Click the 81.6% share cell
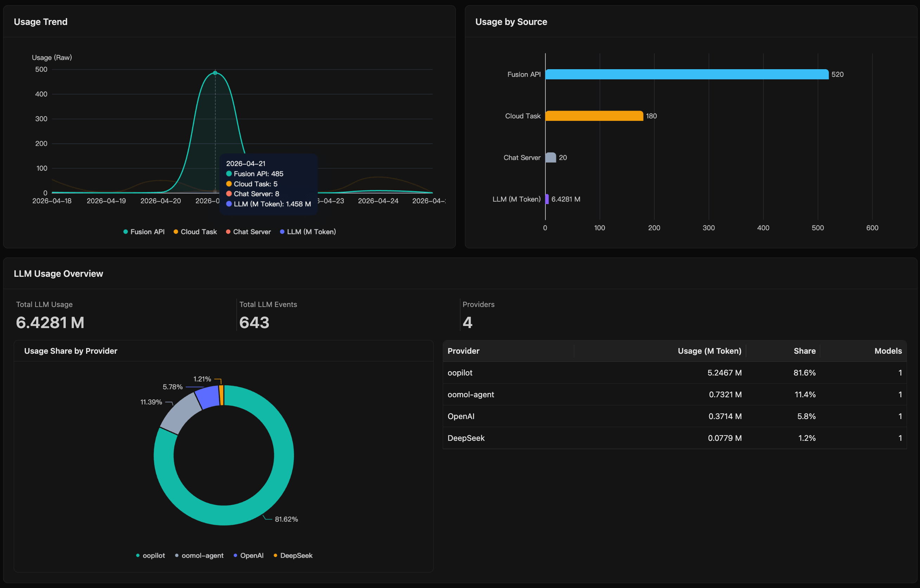This screenshot has width=920, height=588. 805,373
